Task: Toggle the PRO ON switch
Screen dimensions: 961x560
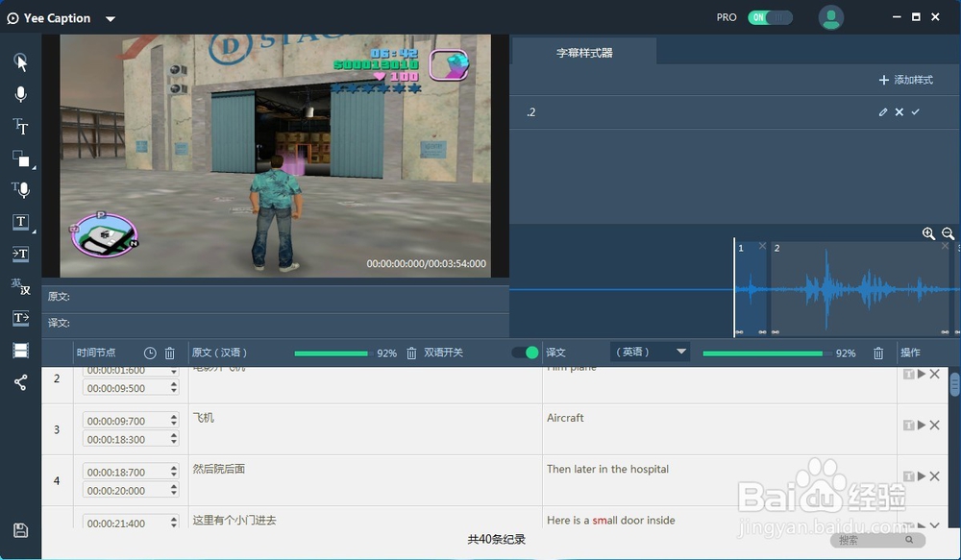Action: coord(770,17)
